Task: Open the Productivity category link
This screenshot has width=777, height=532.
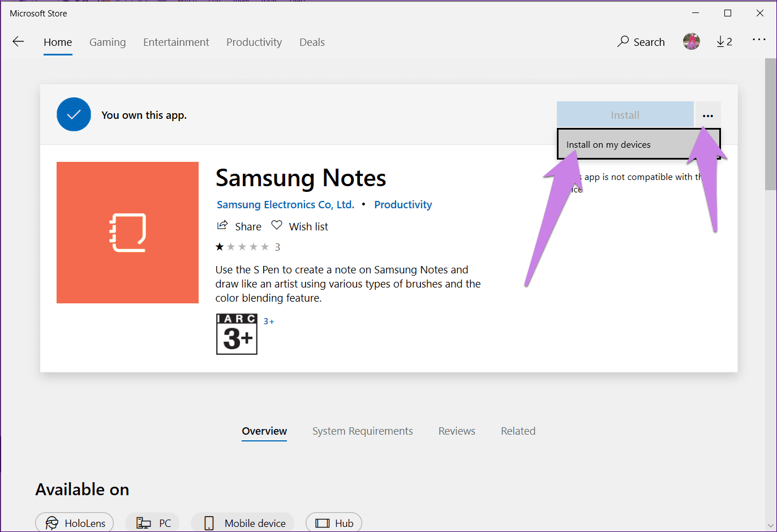Action: click(x=403, y=205)
